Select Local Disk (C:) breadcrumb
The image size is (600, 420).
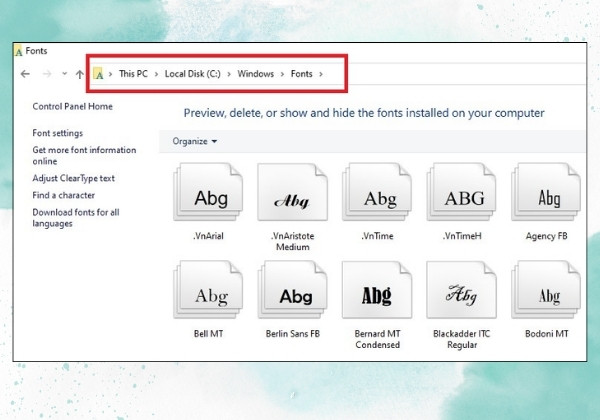[x=192, y=74]
